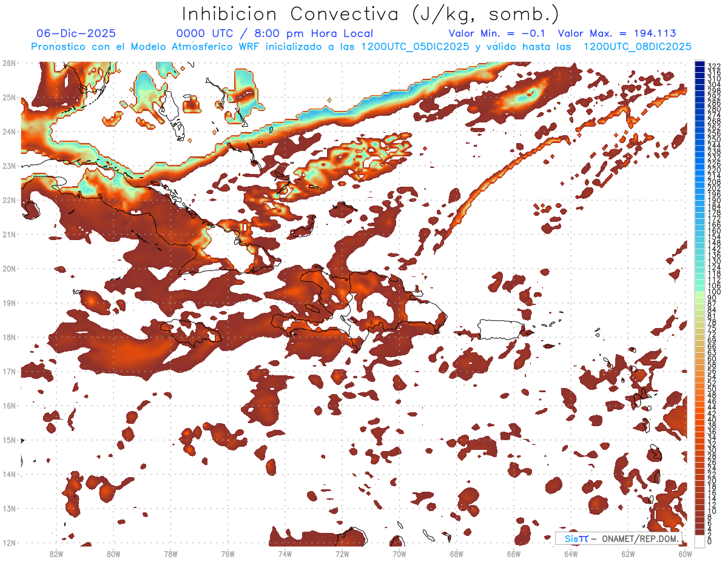Screen dimensions: 728x562
Task: Click the 22N latitude label
Action: [9, 200]
